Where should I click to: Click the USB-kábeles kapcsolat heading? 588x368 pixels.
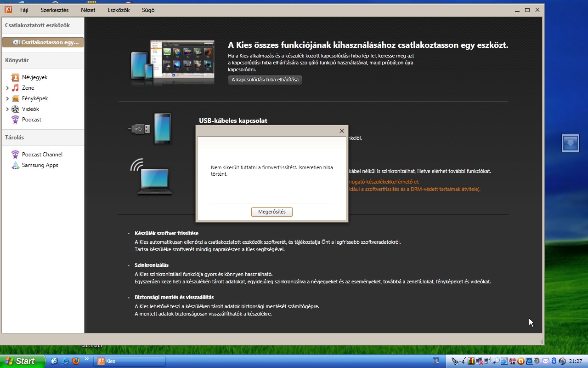(x=233, y=121)
